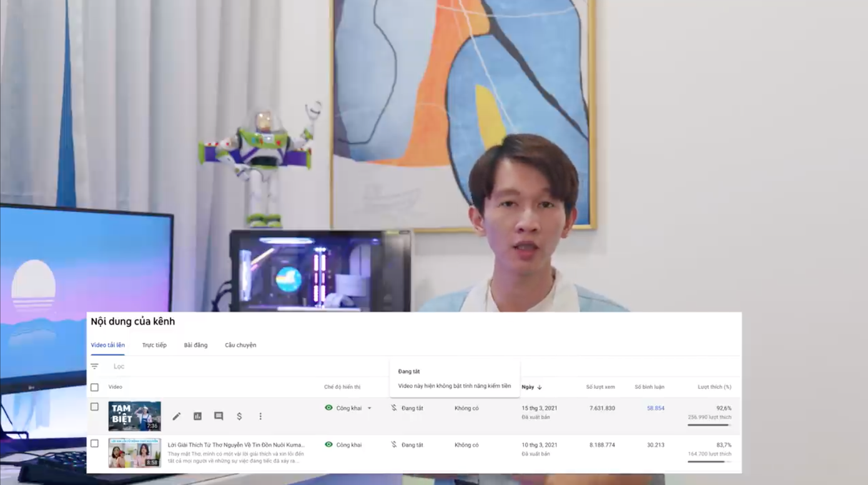Tick the select-all checkbox in table header
The width and height of the screenshot is (868, 485).
(x=95, y=387)
